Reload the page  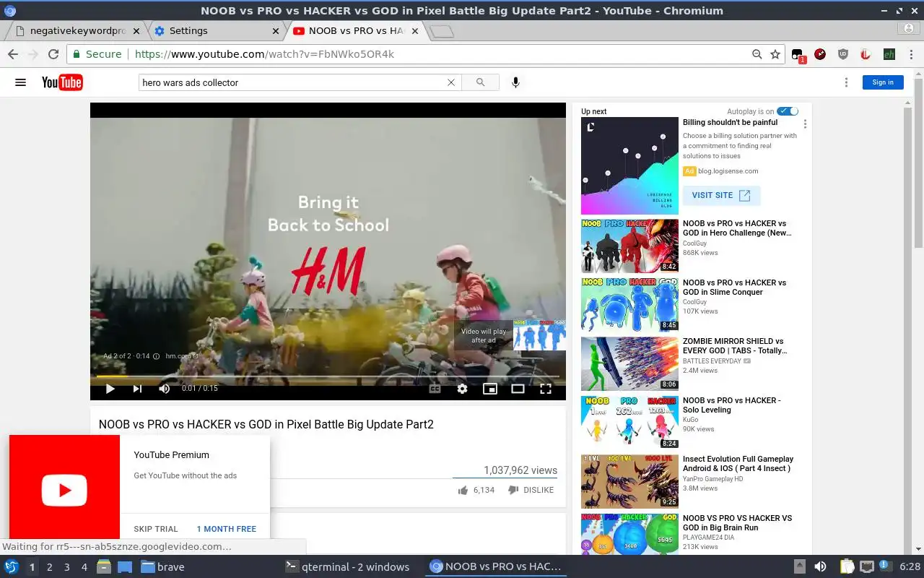[x=53, y=54]
